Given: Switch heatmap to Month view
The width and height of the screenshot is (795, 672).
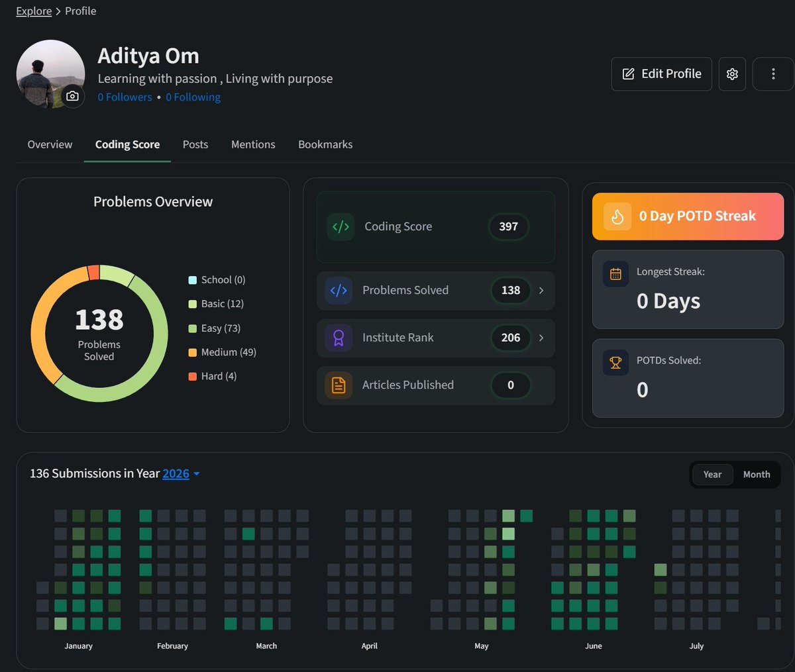Looking at the screenshot, I should point(757,474).
